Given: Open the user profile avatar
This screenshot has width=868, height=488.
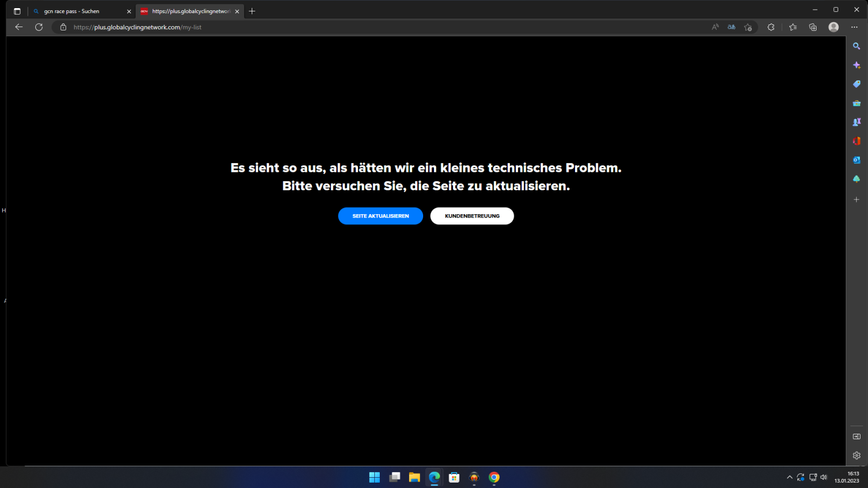Looking at the screenshot, I should coord(834,27).
